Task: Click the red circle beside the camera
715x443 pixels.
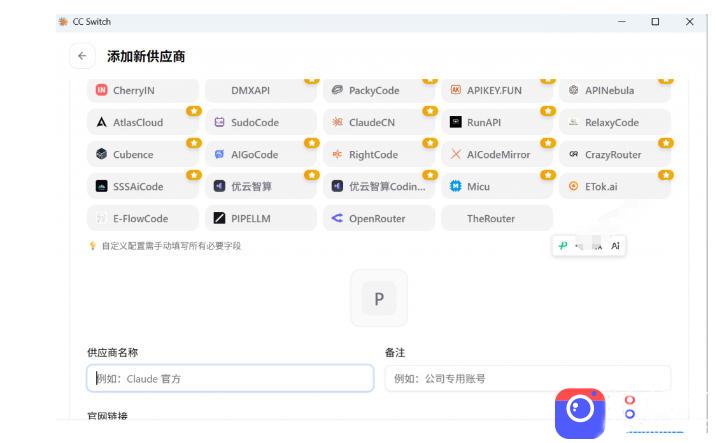Action: [x=630, y=400]
